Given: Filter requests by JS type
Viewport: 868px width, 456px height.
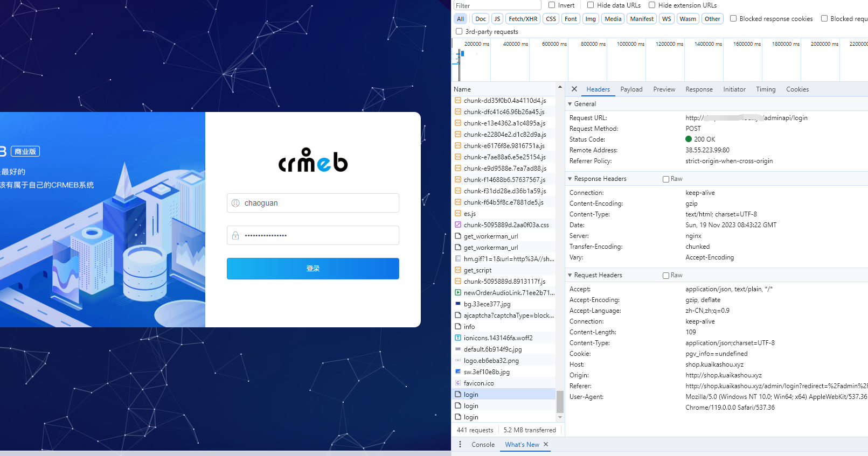Looking at the screenshot, I should click(x=497, y=19).
